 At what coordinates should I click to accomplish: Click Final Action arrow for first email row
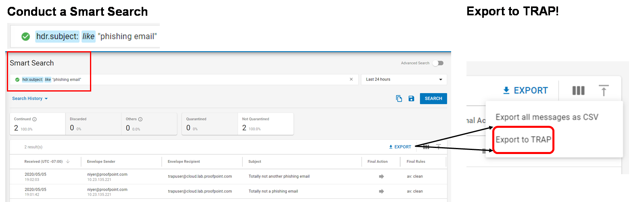coord(381,177)
